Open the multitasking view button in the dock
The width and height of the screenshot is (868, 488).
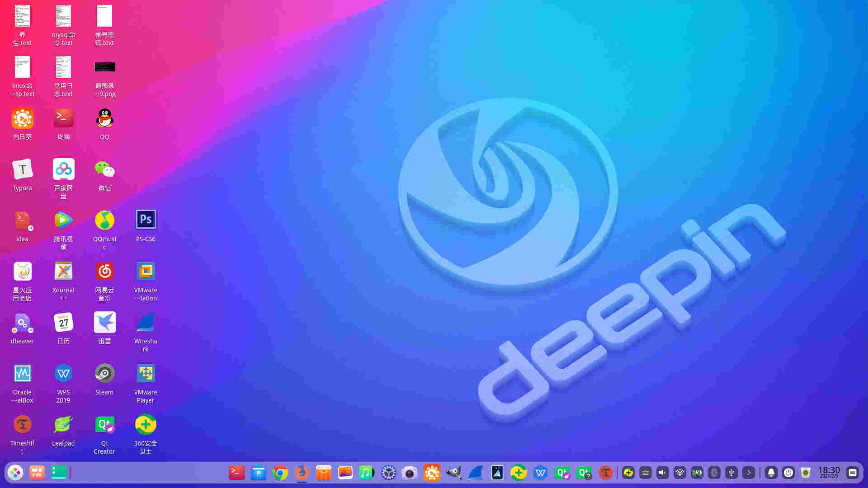[37, 473]
